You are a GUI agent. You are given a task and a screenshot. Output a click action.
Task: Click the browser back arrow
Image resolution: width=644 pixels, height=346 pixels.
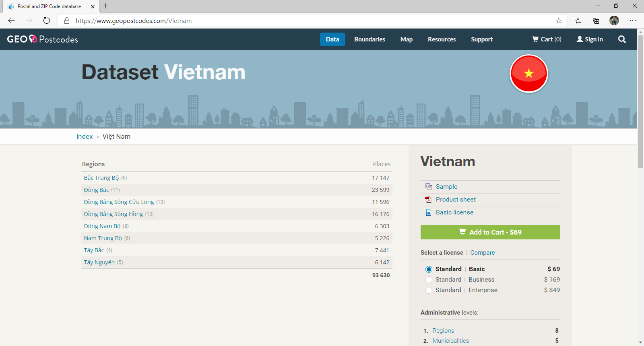click(x=11, y=21)
